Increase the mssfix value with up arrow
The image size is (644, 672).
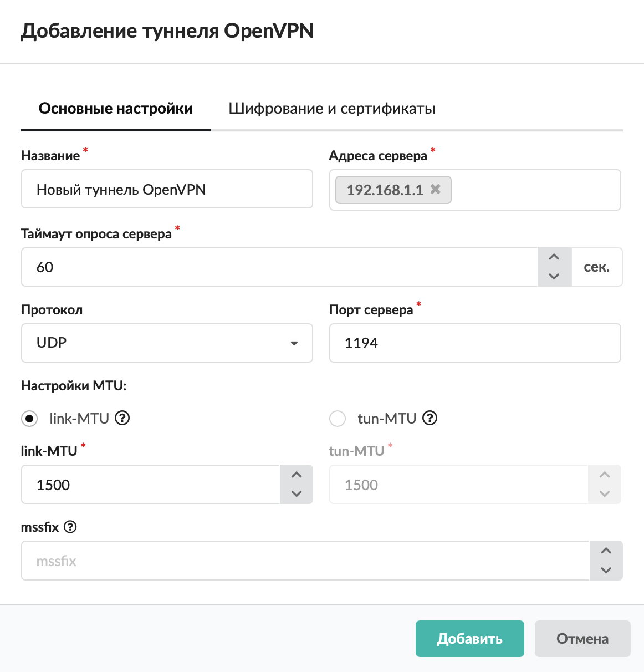pos(606,551)
